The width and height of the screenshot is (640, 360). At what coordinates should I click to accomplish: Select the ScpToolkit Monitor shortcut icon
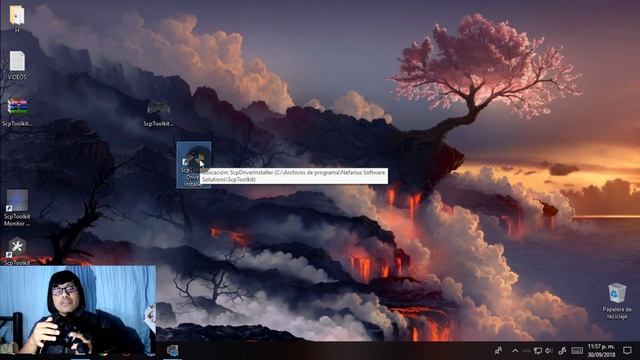17,207
